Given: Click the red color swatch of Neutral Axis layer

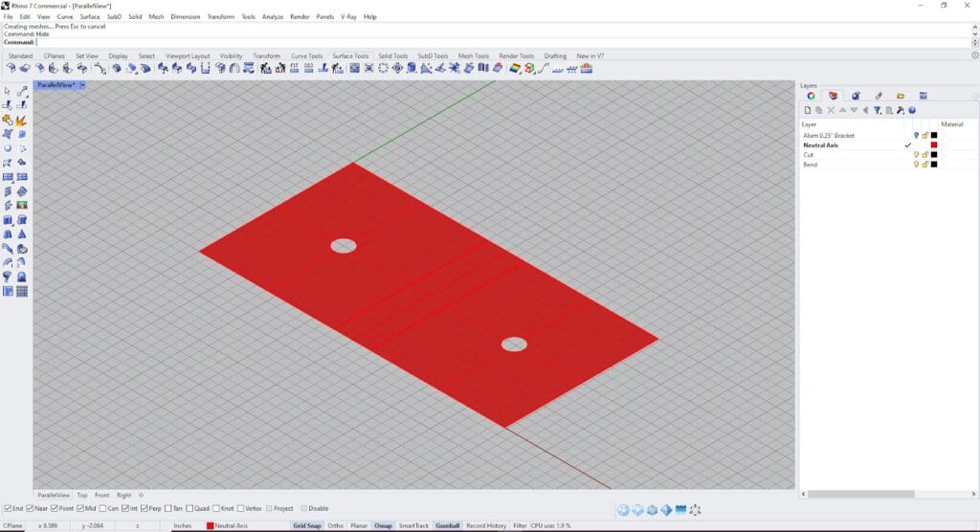Looking at the screenshot, I should (x=934, y=145).
